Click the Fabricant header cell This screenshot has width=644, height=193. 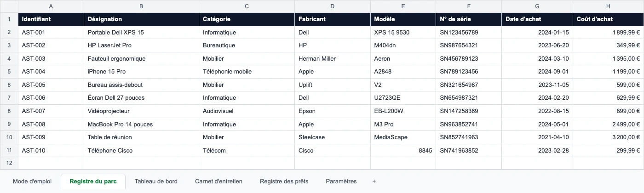coord(333,19)
